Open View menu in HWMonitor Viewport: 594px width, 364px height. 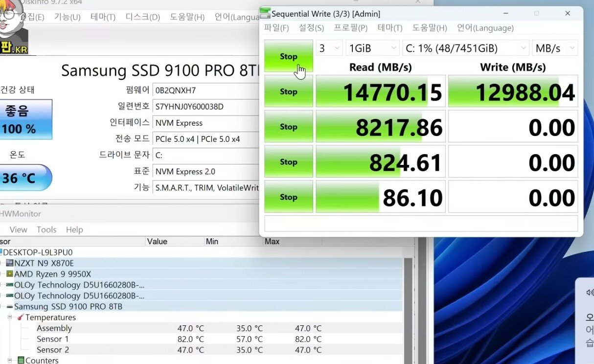(19, 229)
